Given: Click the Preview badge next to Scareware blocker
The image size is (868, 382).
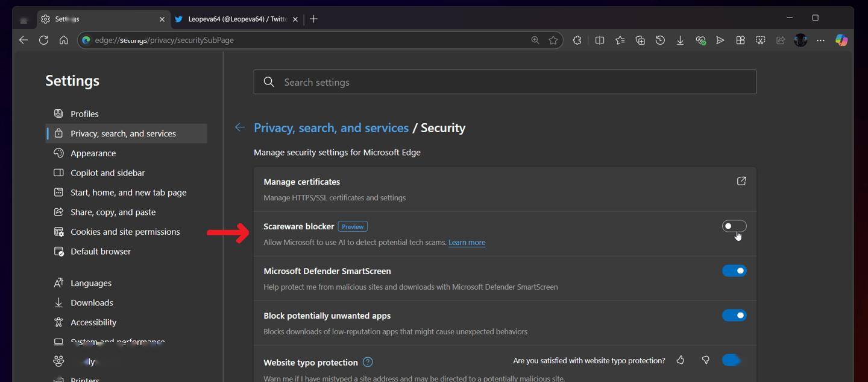Looking at the screenshot, I should [353, 226].
